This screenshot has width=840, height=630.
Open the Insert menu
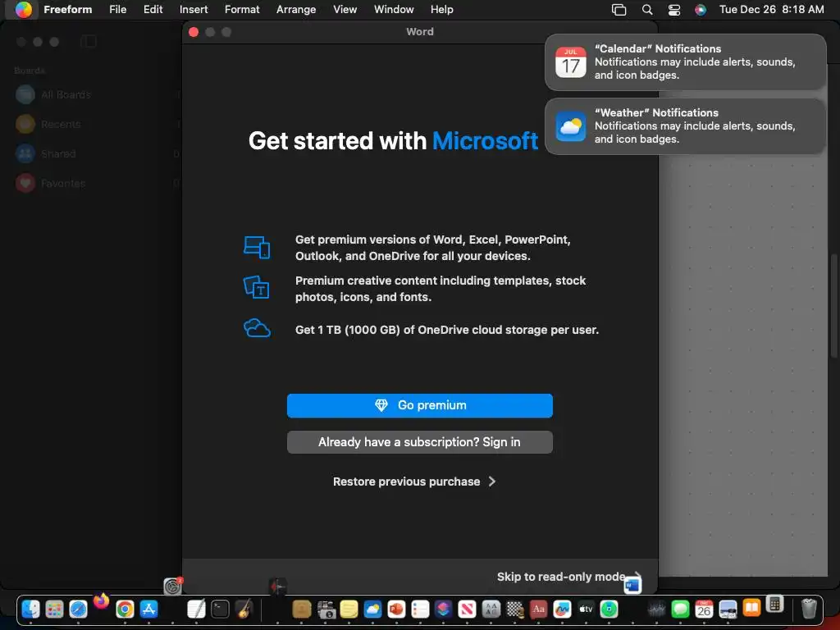click(194, 10)
